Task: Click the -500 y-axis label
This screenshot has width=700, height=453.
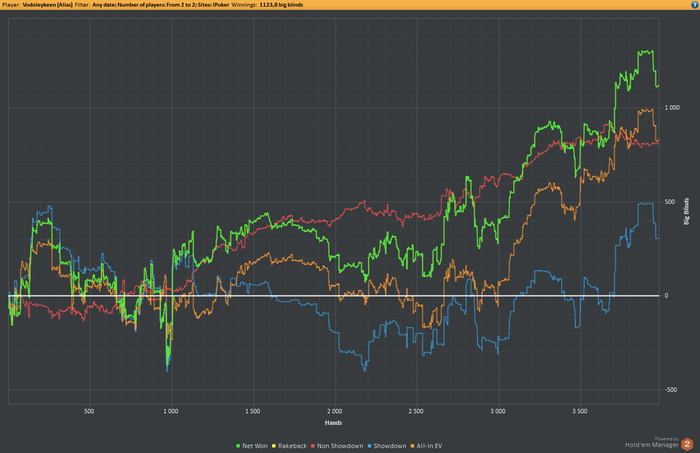Action: (671, 390)
